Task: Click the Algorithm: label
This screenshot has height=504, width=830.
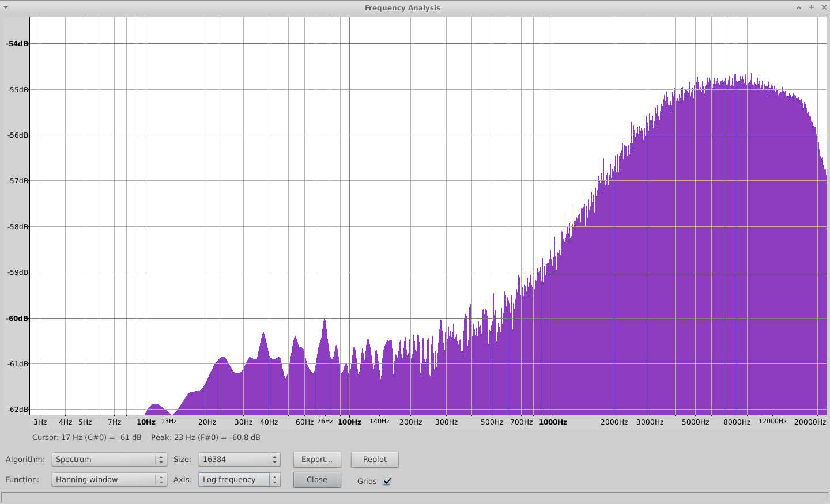Action: 25,459
